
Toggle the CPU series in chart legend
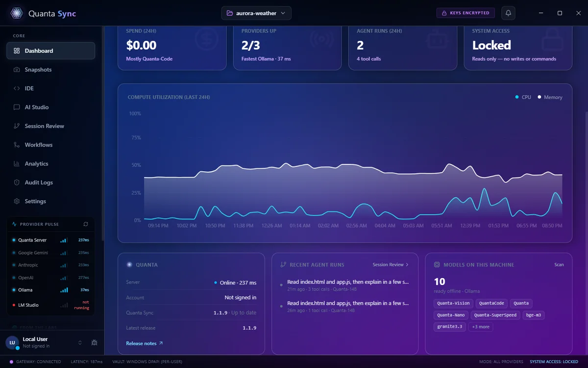523,97
